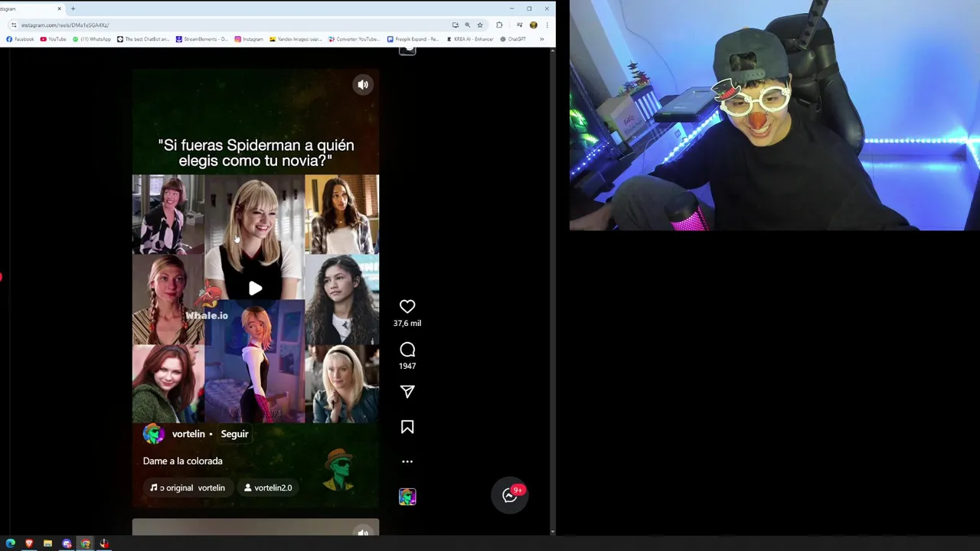Open the Instagram messages bubble with 9+ badge
Viewport: 980px width, 551px height.
tap(510, 495)
